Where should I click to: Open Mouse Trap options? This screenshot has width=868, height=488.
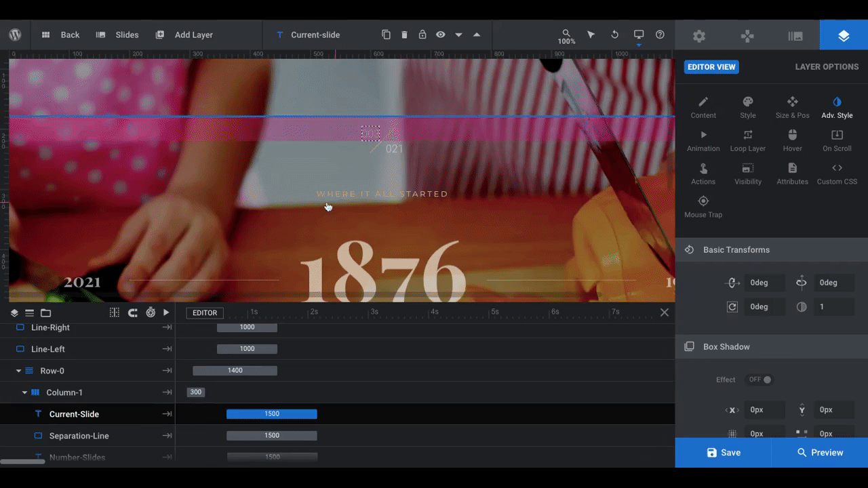click(703, 207)
